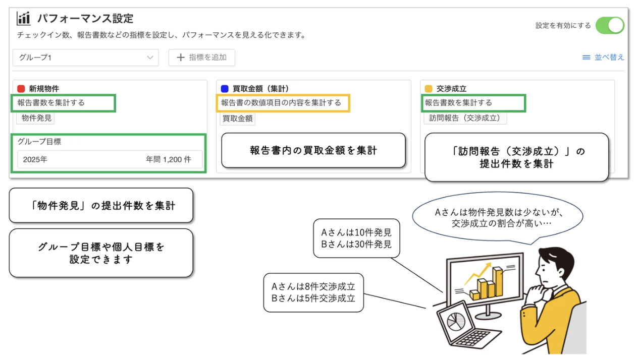Image resolution: width=638 pixels, height=364 pixels.
Task: Click the red swatch beside 新規物件
Action: [21, 89]
